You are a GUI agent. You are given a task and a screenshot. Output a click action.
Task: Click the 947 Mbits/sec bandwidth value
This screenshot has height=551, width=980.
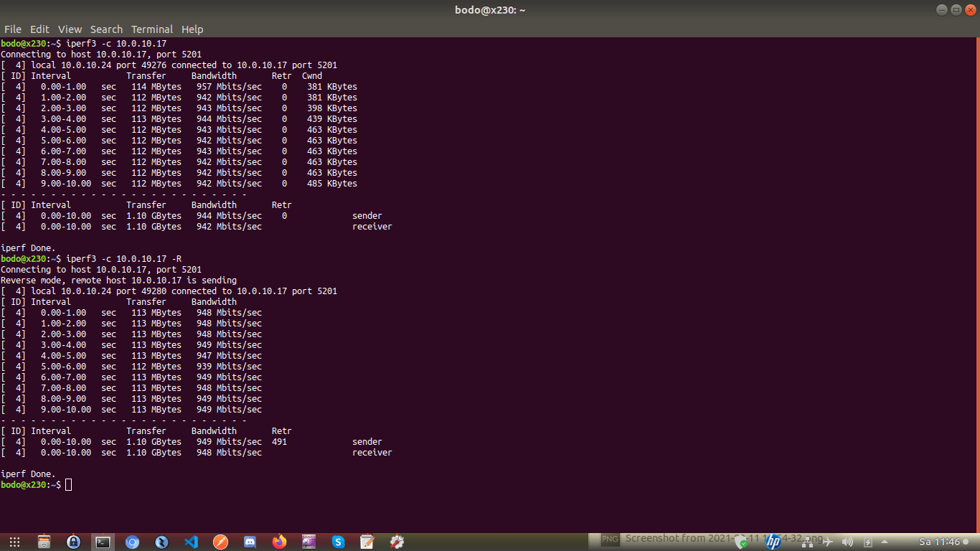click(229, 356)
